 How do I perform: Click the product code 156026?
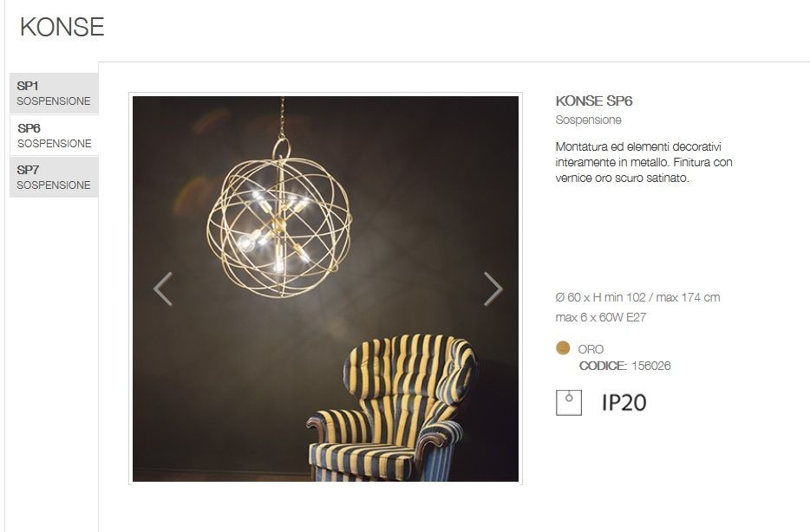(651, 366)
